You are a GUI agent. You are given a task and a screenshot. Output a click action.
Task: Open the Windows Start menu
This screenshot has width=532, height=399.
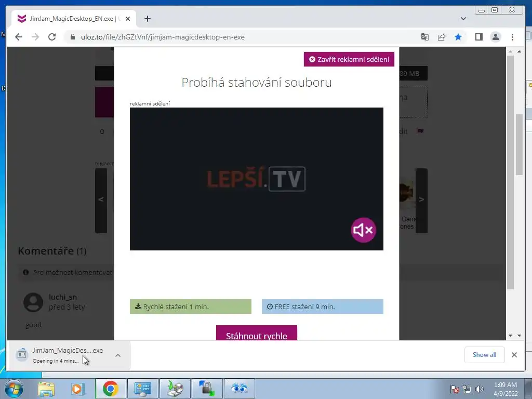click(14, 389)
